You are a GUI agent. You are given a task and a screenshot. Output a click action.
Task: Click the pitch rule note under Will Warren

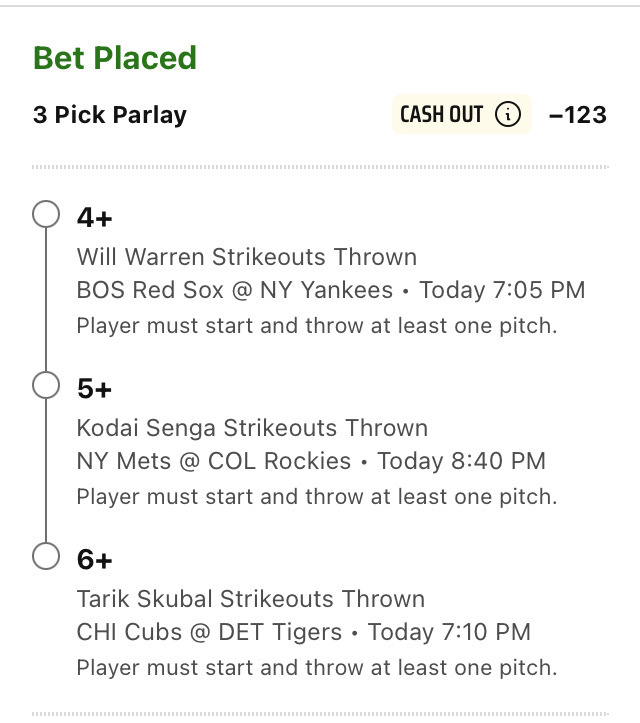click(317, 326)
